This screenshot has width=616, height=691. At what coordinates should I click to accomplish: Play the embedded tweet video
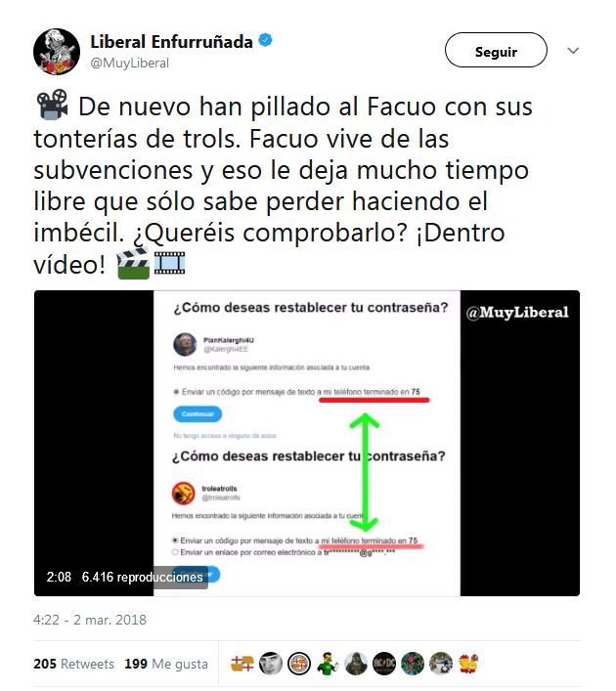[x=307, y=443]
